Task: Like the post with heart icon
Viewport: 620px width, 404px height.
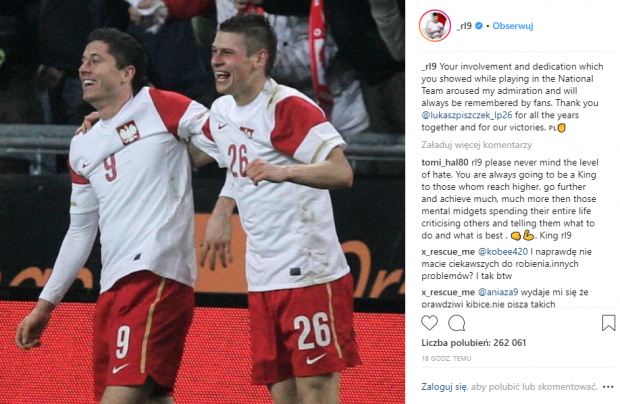Action: point(429,323)
